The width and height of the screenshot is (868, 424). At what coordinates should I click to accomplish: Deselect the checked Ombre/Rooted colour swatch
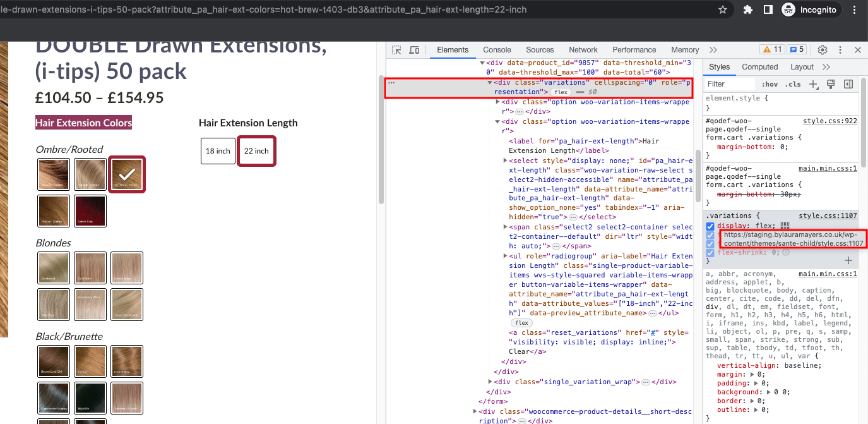click(x=128, y=174)
